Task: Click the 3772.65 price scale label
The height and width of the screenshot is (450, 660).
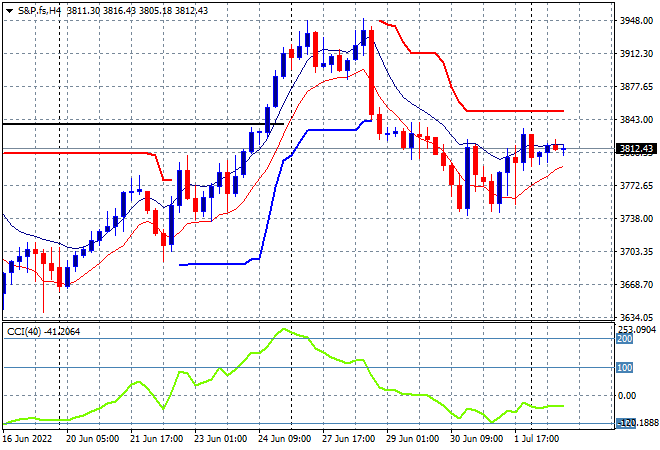Action: 636,186
